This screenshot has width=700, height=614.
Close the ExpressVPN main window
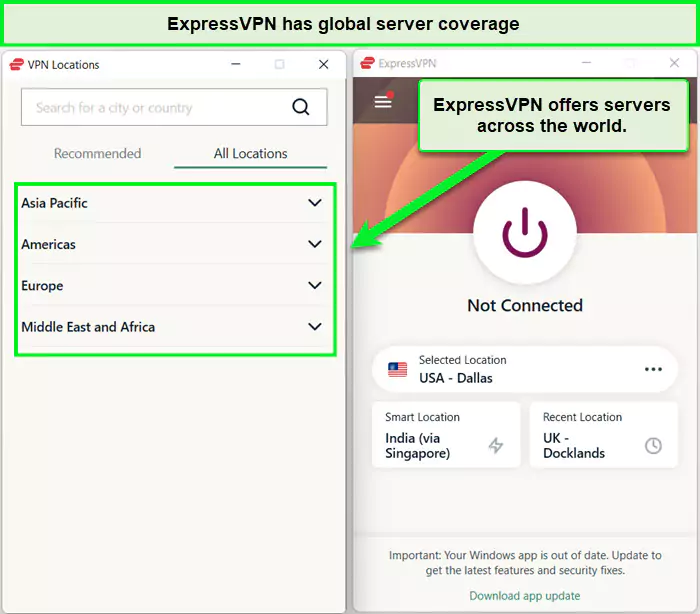click(x=675, y=63)
